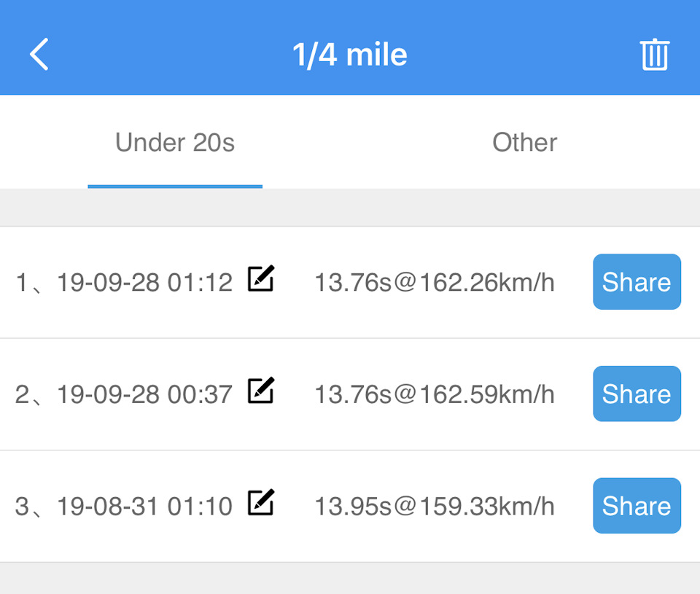Open the Other tab

pos(524,143)
